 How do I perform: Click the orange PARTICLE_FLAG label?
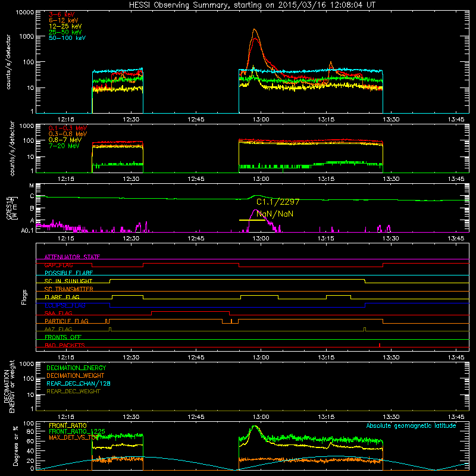[67, 321]
